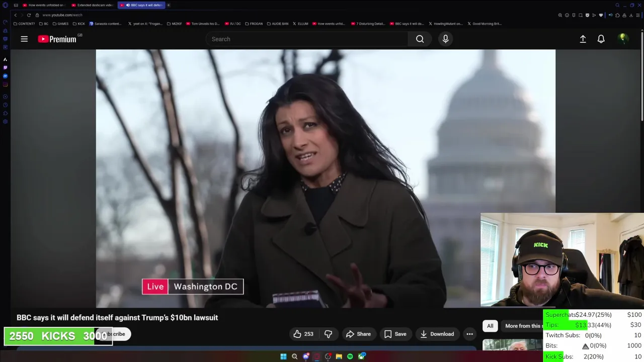
Task: Open YouTube notifications bell
Action: coord(601,39)
